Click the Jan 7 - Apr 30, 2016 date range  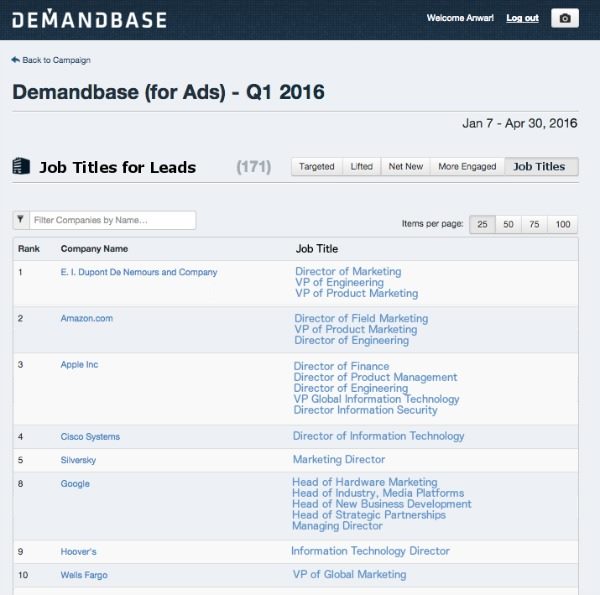click(520, 123)
